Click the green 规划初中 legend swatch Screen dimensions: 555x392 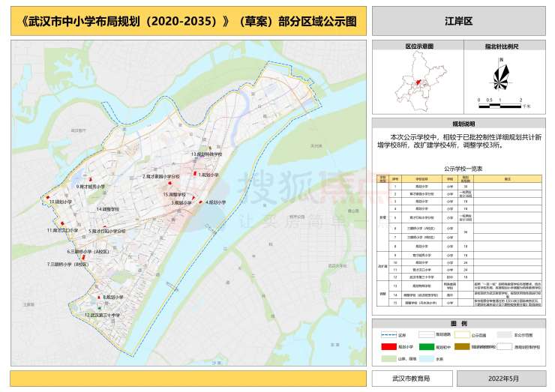pyautogui.click(x=427, y=347)
